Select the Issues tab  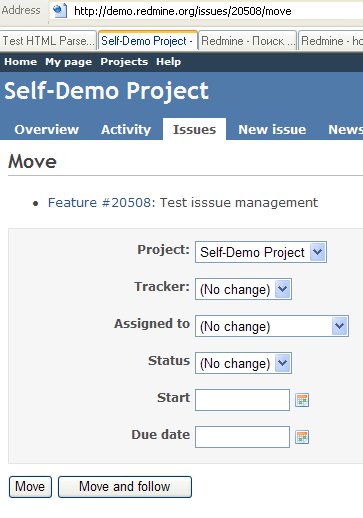point(194,129)
